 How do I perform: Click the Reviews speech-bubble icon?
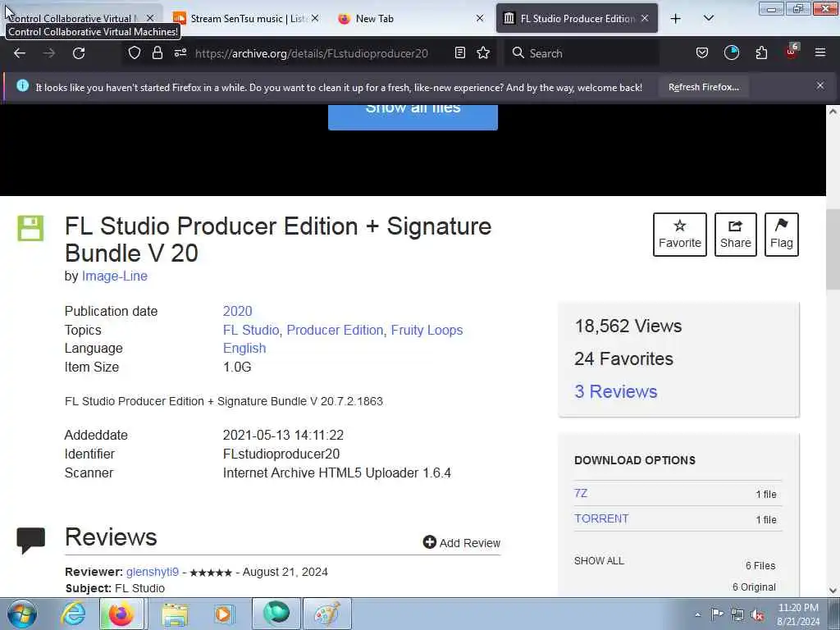click(30, 540)
